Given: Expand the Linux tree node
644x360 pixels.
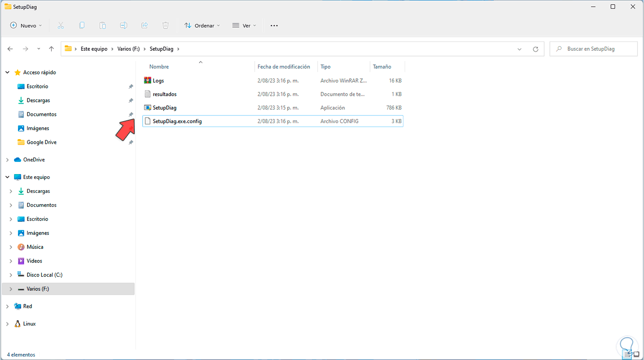Looking at the screenshot, I should point(7,324).
